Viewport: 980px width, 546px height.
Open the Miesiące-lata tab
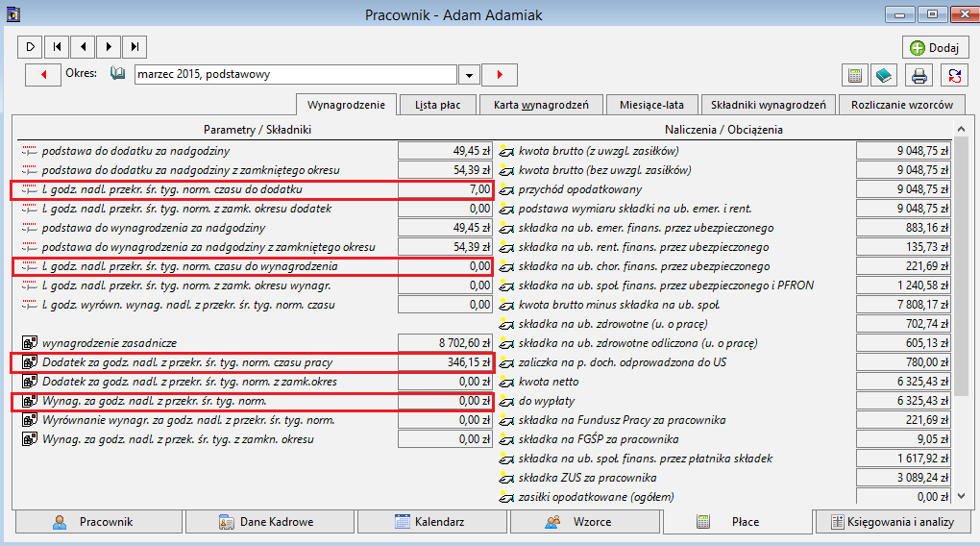(651, 105)
